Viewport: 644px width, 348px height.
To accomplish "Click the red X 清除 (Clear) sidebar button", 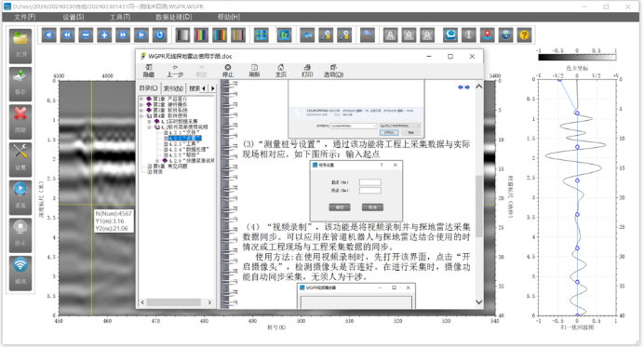I will click(20, 121).
